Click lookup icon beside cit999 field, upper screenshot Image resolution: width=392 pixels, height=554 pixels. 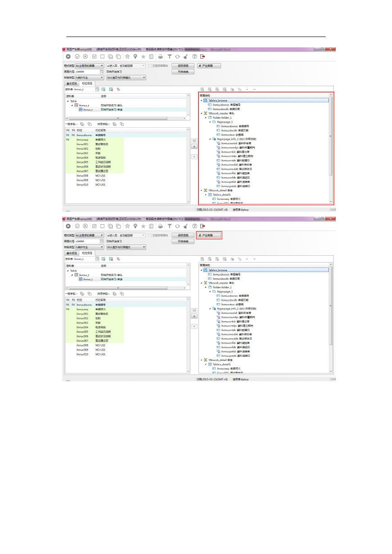pos(102,72)
